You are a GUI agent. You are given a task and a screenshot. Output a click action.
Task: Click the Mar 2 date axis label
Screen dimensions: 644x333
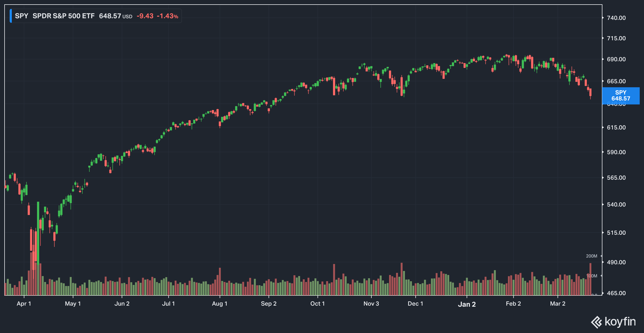[558, 304]
